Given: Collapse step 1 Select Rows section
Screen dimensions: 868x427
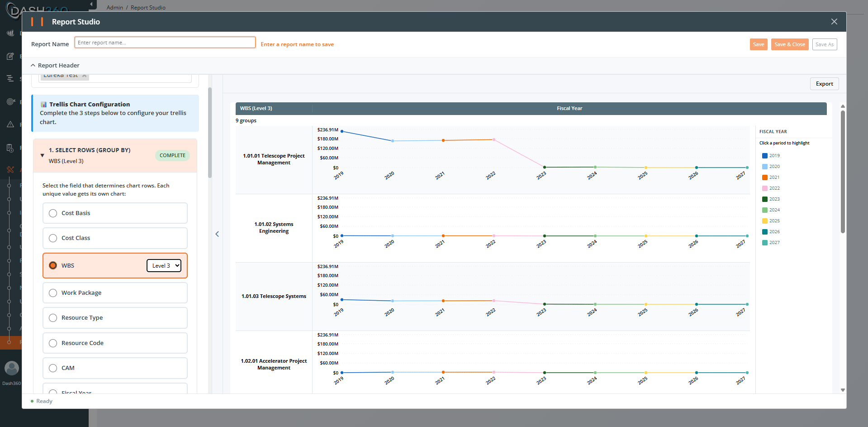Looking at the screenshot, I should (x=43, y=155).
